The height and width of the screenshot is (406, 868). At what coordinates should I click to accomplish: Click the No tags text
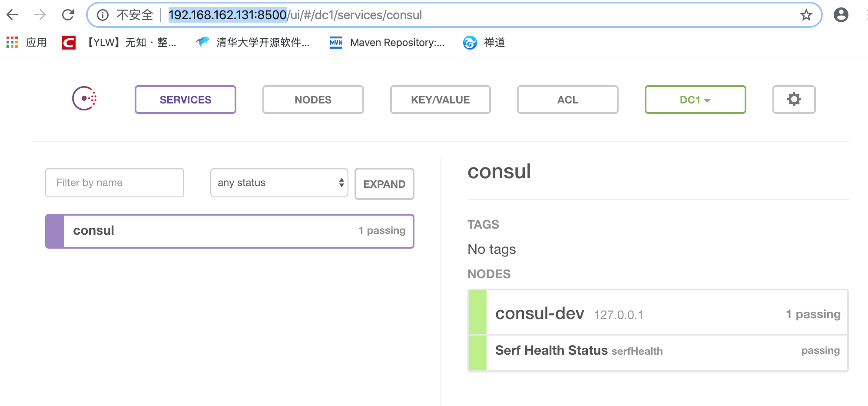491,249
